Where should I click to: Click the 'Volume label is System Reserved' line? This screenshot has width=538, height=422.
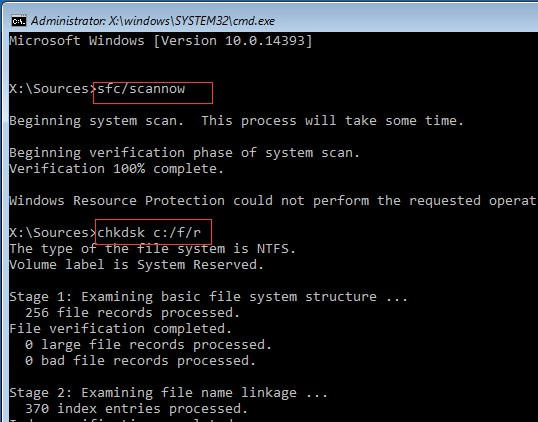click(x=137, y=265)
